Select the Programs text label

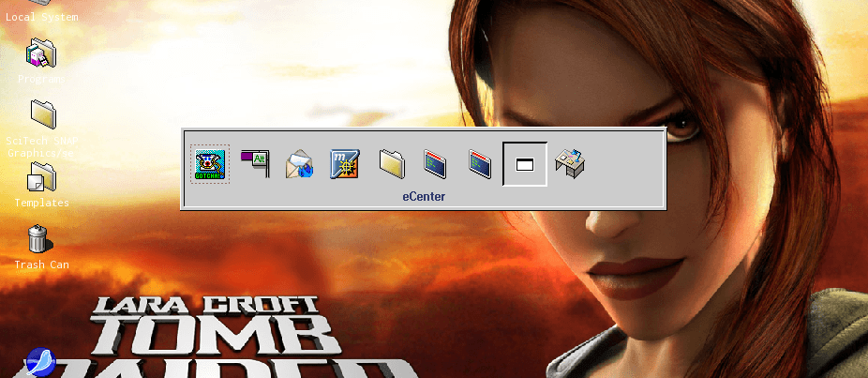click(x=41, y=80)
